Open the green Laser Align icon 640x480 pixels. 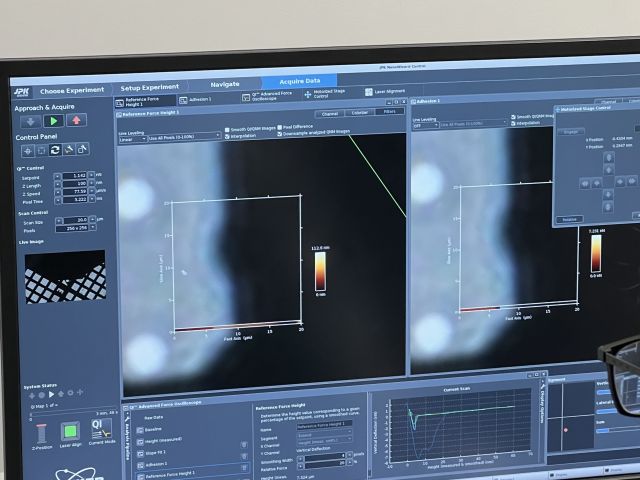71,431
